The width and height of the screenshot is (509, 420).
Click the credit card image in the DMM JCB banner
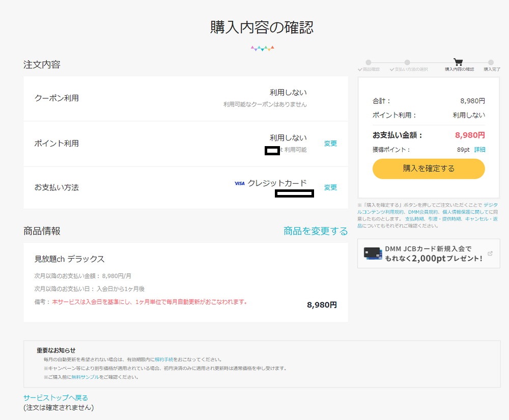(x=373, y=253)
